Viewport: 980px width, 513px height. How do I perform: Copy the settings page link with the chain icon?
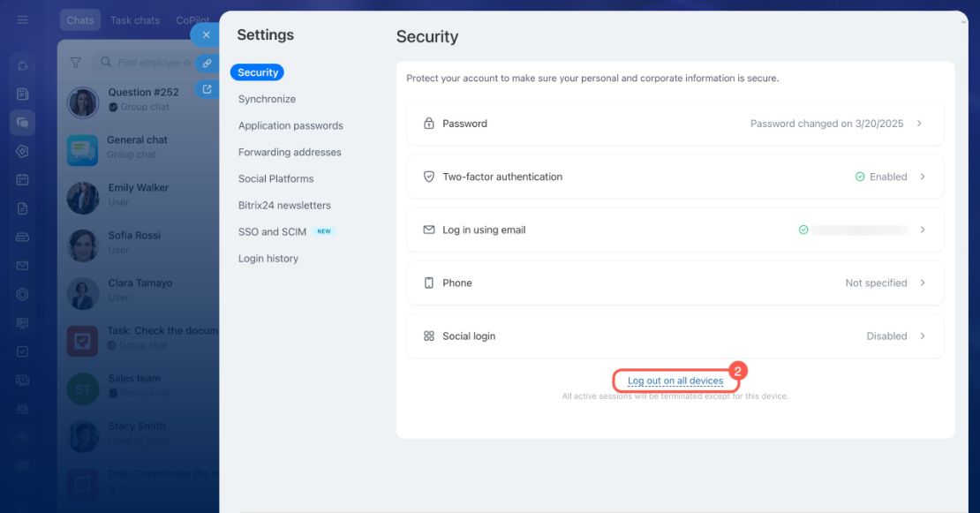(x=207, y=63)
